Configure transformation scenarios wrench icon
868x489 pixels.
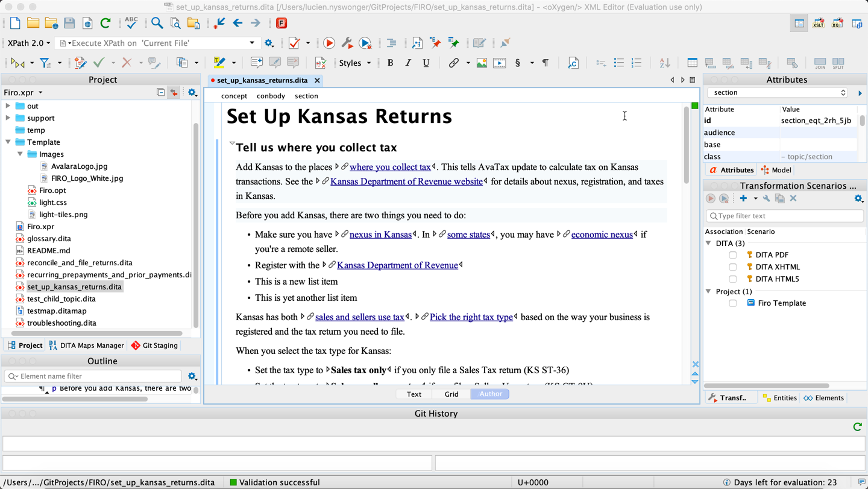(347, 43)
